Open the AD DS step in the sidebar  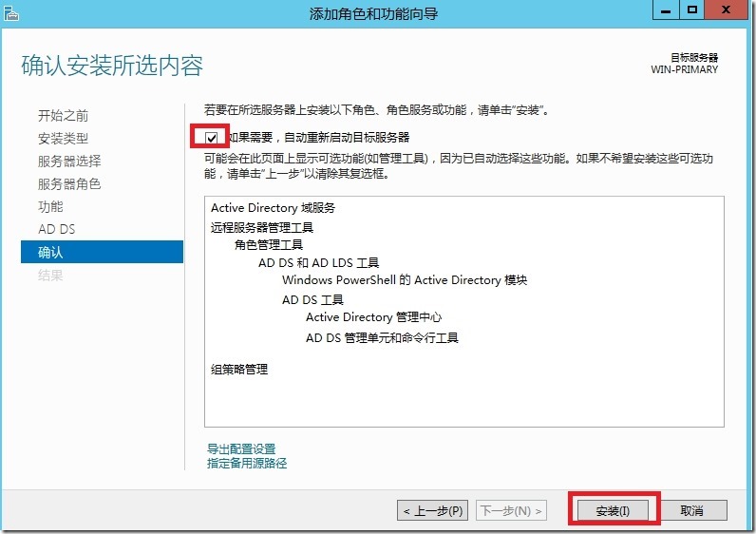point(56,230)
